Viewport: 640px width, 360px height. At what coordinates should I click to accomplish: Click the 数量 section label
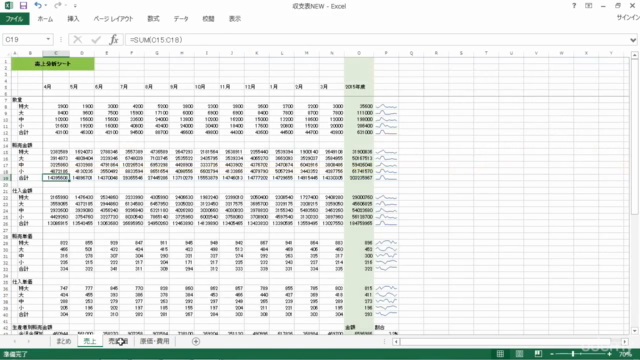pyautogui.click(x=17, y=100)
